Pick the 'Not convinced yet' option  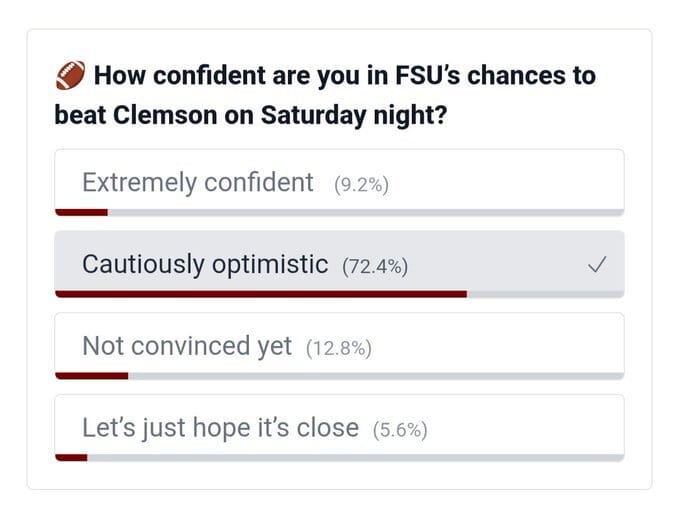[187, 347]
